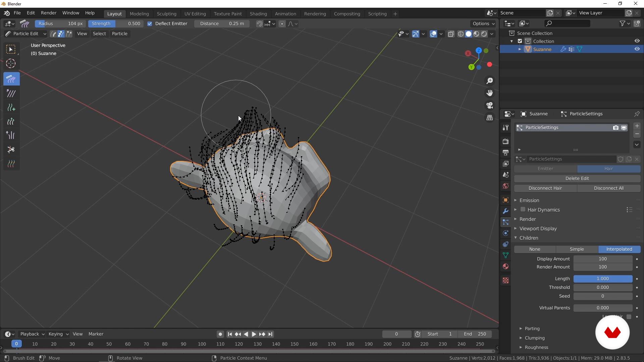Open the Select menu in viewport header
Image resolution: width=644 pixels, height=362 pixels.
[99, 34]
